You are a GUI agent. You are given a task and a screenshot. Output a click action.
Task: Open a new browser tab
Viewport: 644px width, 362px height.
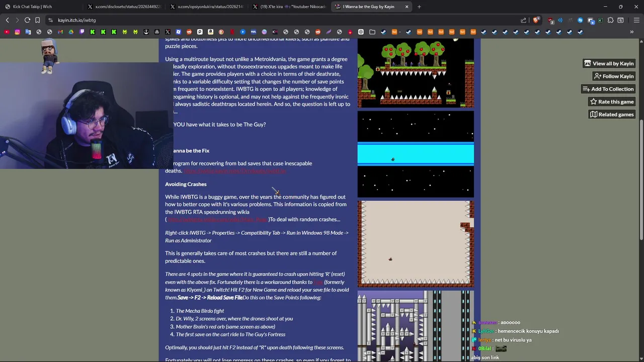(x=419, y=7)
